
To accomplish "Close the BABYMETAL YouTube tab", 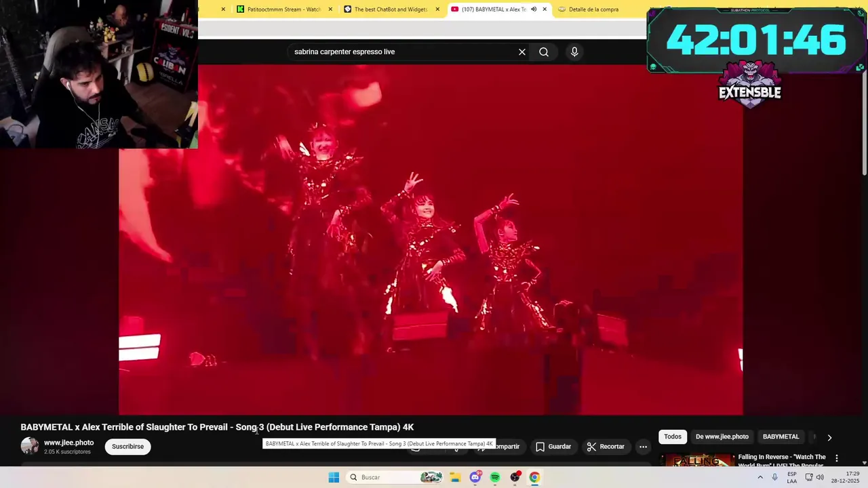I will click(545, 9).
